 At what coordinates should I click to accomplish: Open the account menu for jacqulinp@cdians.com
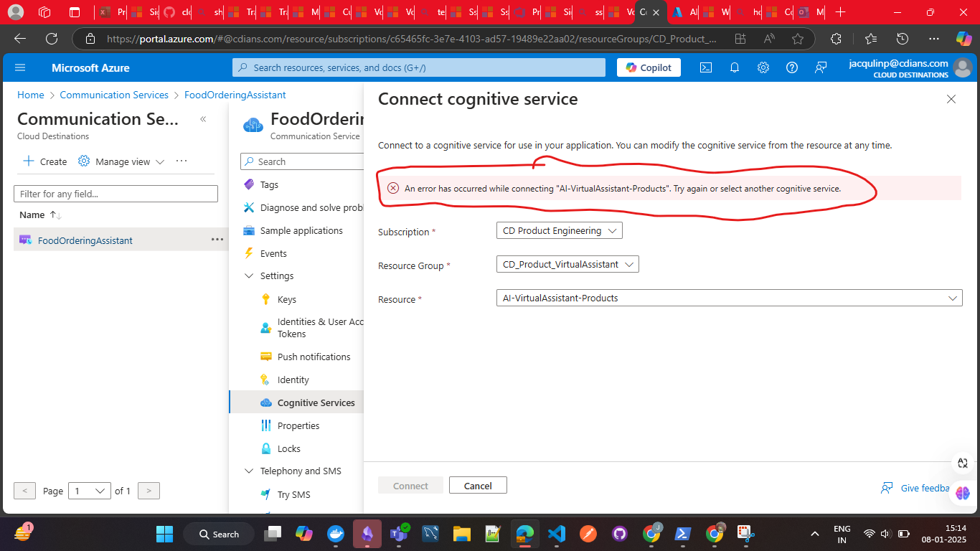910,68
